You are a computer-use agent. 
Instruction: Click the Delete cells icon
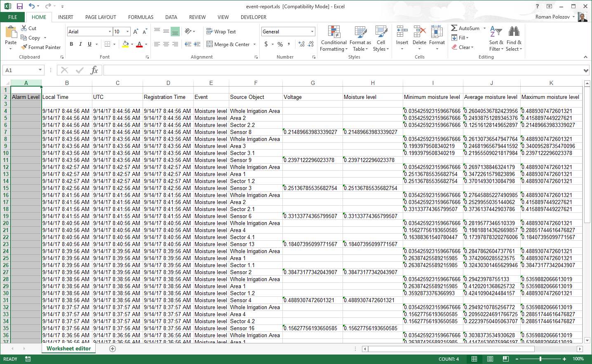click(419, 32)
